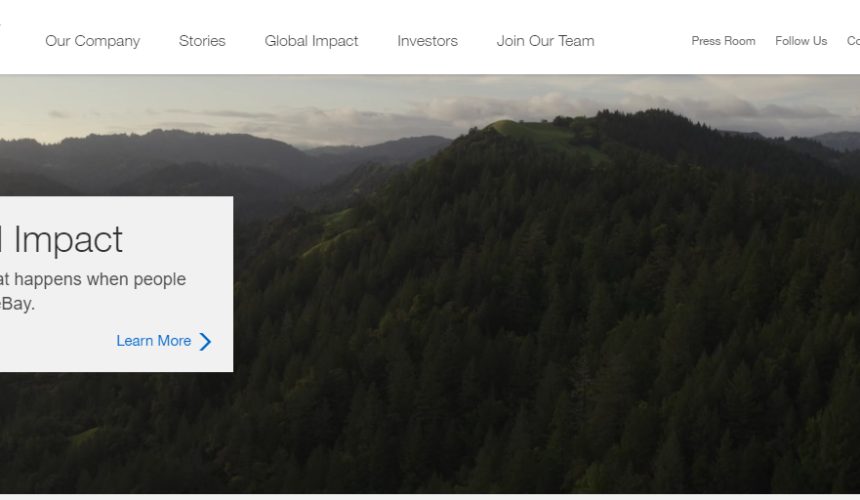Click the cut-off link after Follow Us

853,41
